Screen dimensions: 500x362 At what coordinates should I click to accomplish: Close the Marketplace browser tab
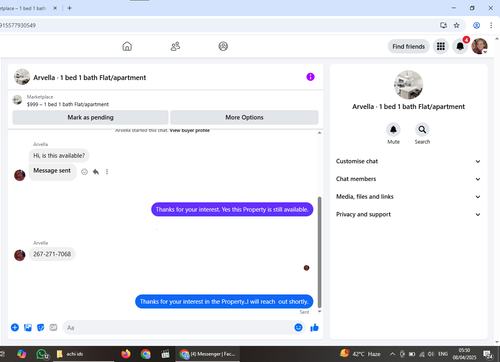55,8
